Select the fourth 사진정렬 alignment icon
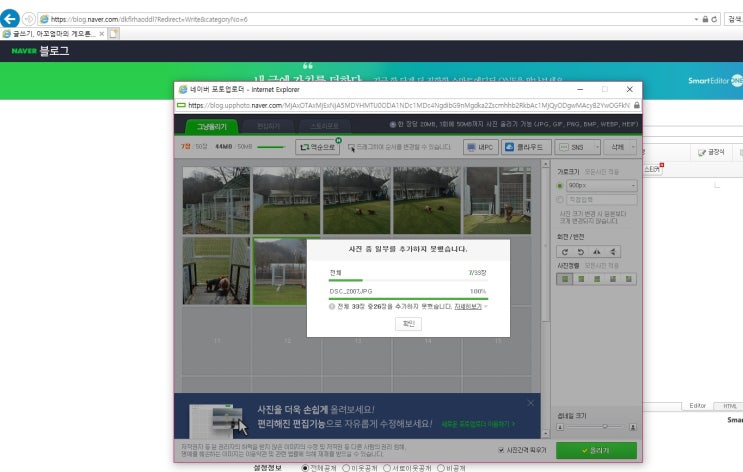Image resolution: width=743 pixels, height=472 pixels. click(613, 279)
